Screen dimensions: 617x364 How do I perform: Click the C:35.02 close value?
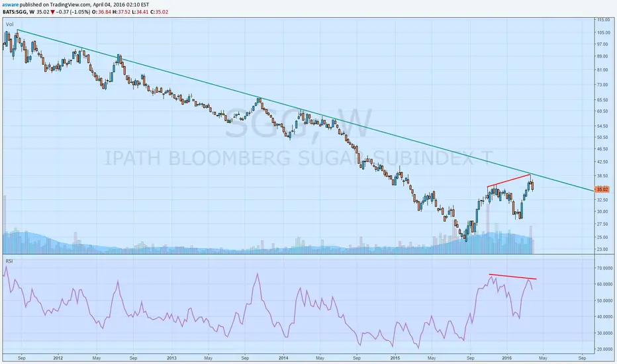point(160,12)
